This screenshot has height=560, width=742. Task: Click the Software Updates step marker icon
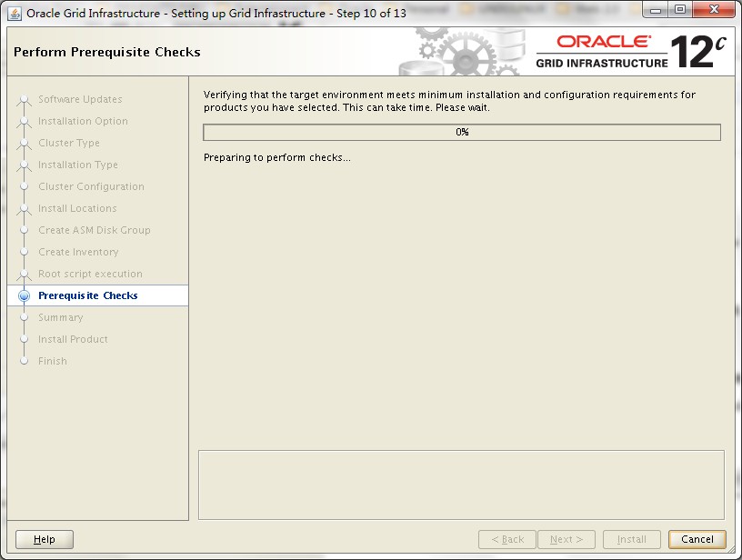[25, 100]
